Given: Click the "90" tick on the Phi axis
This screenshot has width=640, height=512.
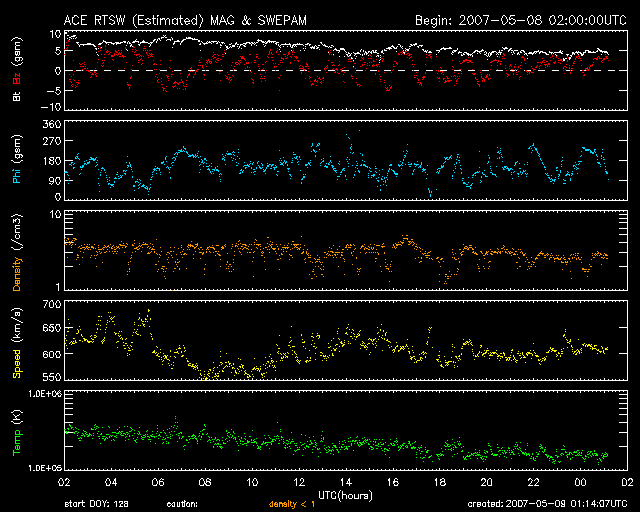Looking at the screenshot, I should click(55, 180).
